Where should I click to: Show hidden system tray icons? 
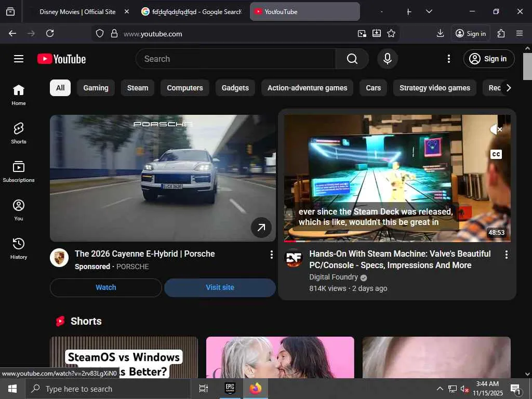440,389
